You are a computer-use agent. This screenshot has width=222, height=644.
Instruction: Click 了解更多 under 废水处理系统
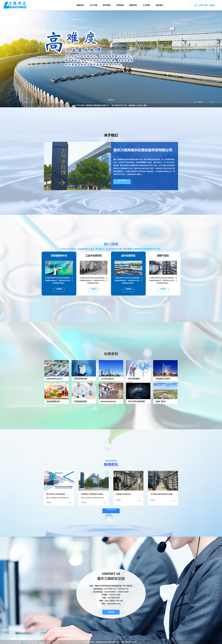128,290
